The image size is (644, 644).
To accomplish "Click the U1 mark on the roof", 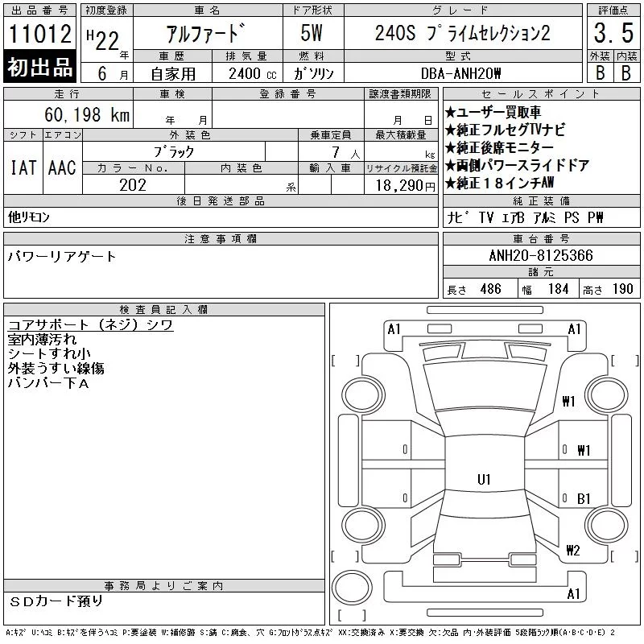I will click(x=484, y=479).
